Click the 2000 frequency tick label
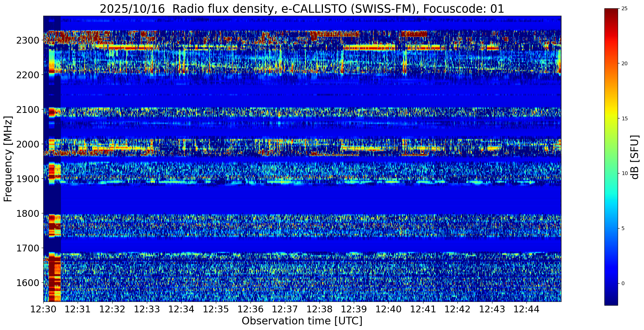Image resolution: width=644 pixels, height=330 pixels. [x=28, y=144]
